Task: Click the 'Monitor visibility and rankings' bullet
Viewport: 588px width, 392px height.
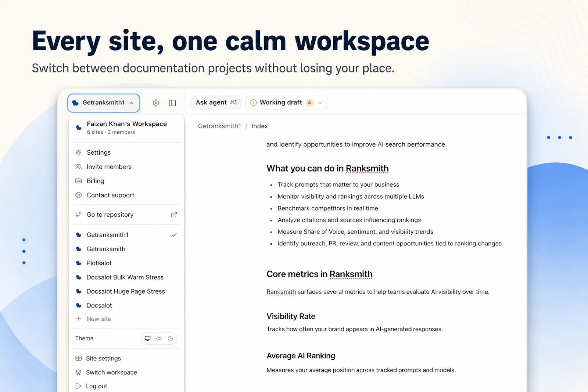Action: point(351,197)
